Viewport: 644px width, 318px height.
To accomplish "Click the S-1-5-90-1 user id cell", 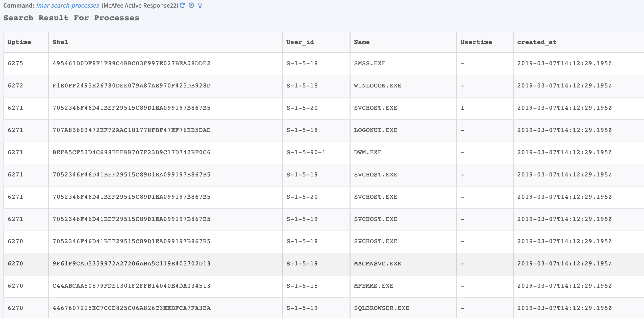I will point(306,152).
